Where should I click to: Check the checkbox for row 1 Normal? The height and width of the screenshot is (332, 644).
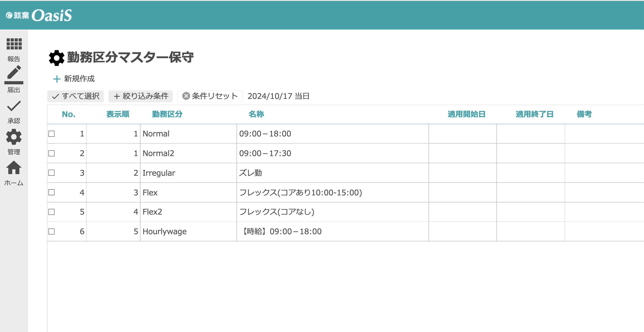52,134
